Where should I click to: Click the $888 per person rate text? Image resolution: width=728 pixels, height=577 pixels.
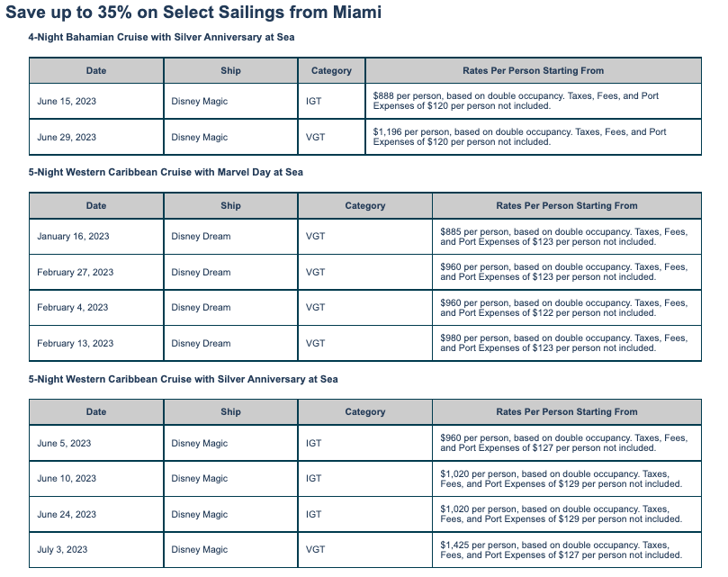[x=522, y=102]
